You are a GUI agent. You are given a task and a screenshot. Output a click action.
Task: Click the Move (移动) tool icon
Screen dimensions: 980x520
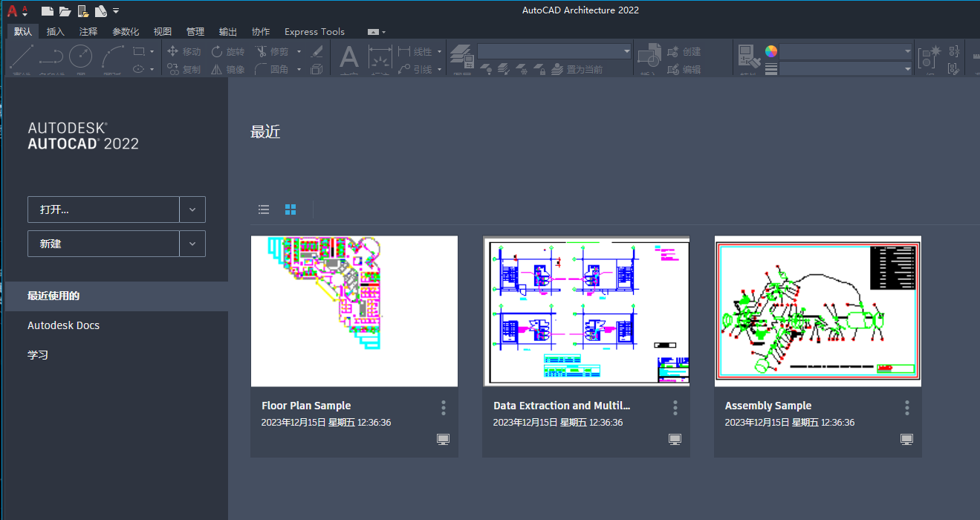pos(173,51)
